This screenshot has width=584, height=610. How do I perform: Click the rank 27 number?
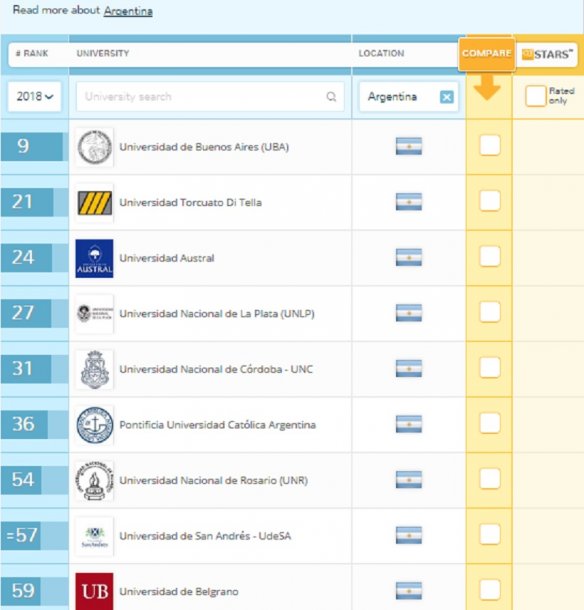[23, 313]
